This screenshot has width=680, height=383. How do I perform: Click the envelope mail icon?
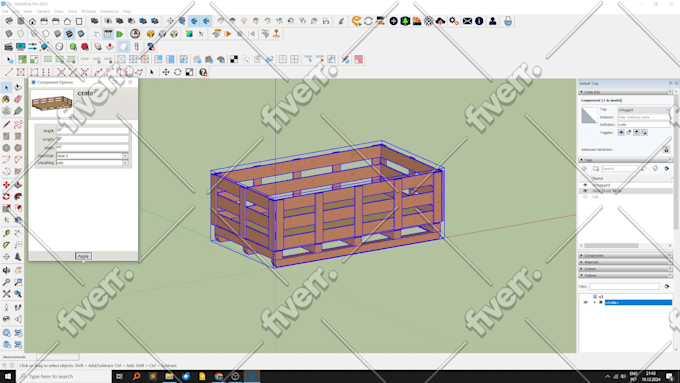point(467,21)
